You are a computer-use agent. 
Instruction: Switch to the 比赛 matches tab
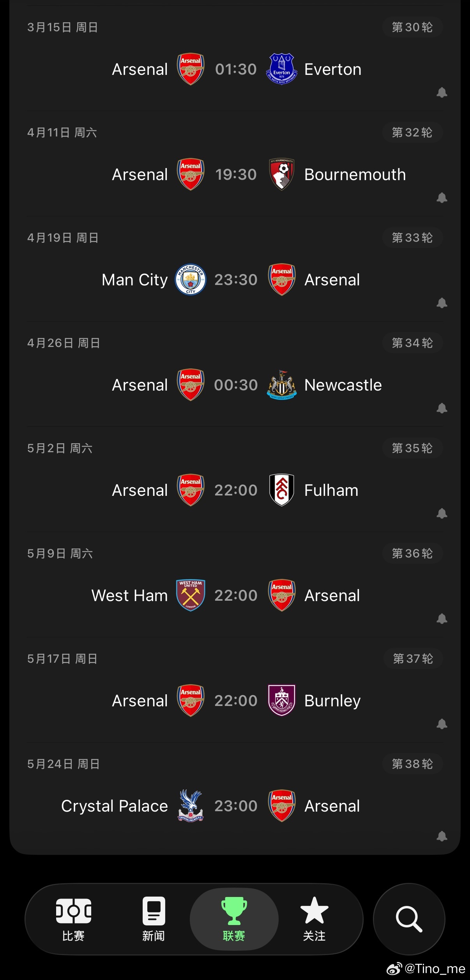coord(73,919)
